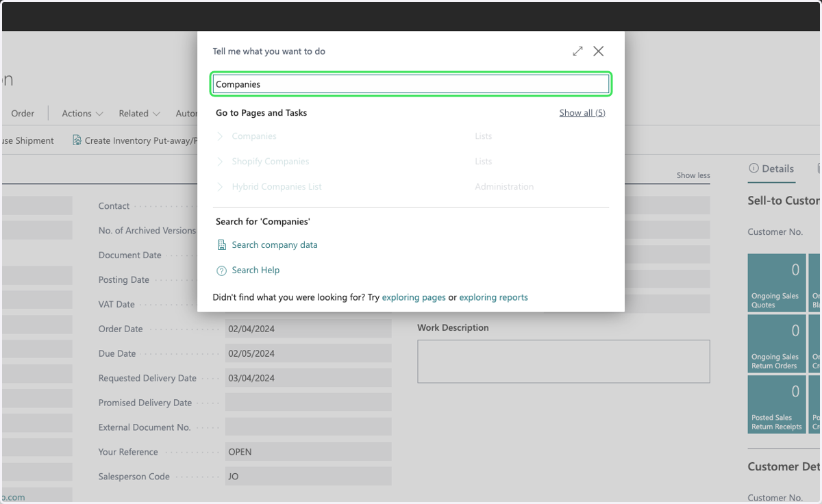Viewport: 822px width, 504px height.
Task: Click chevron beside Companies result
Action: click(x=220, y=136)
